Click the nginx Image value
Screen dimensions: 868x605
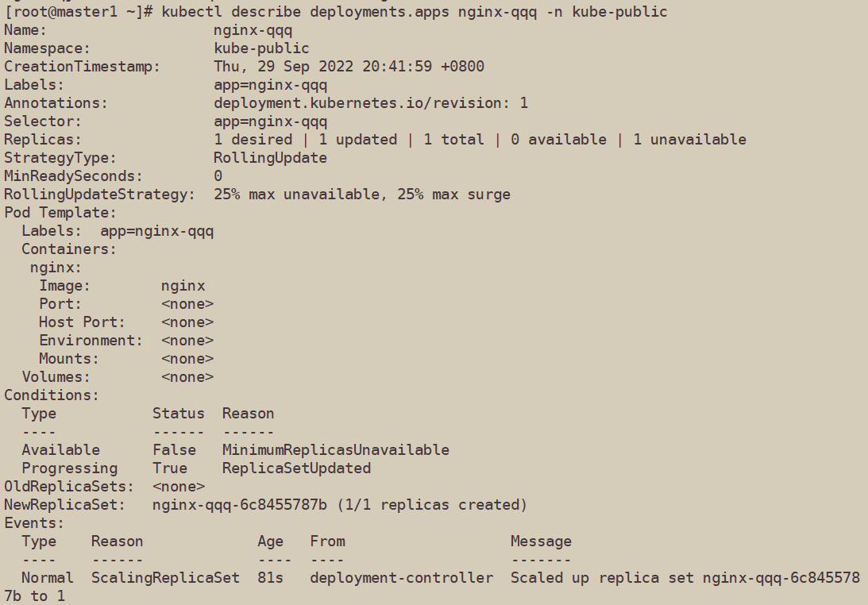click(x=183, y=286)
